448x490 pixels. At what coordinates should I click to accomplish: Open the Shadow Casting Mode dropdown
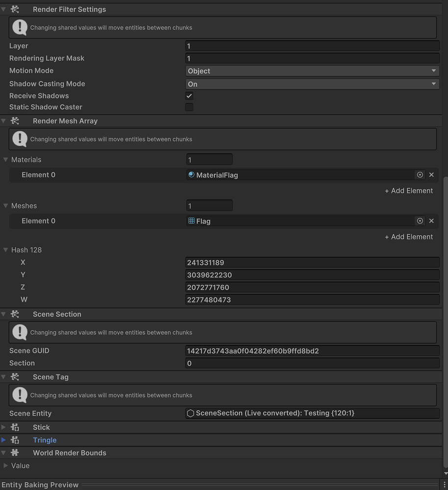[x=312, y=84]
